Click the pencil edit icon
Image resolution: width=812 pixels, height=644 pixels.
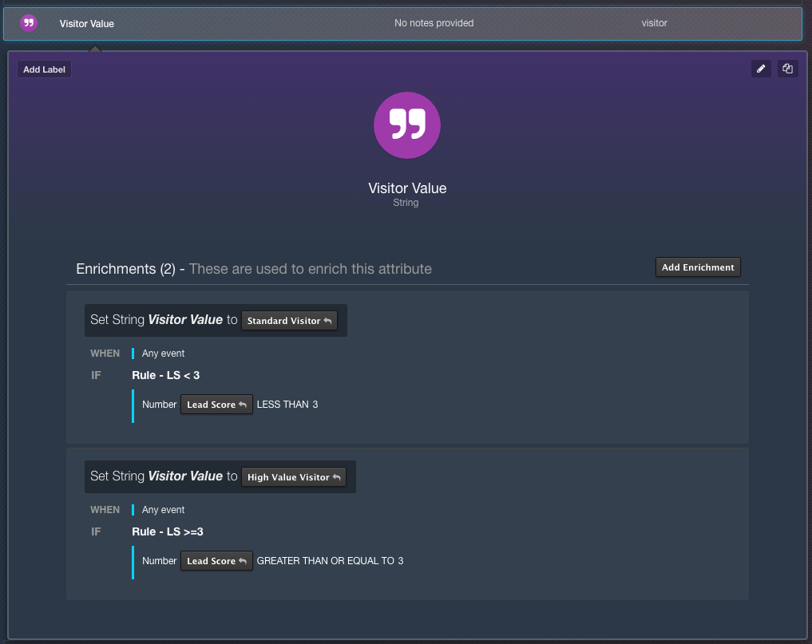[761, 69]
